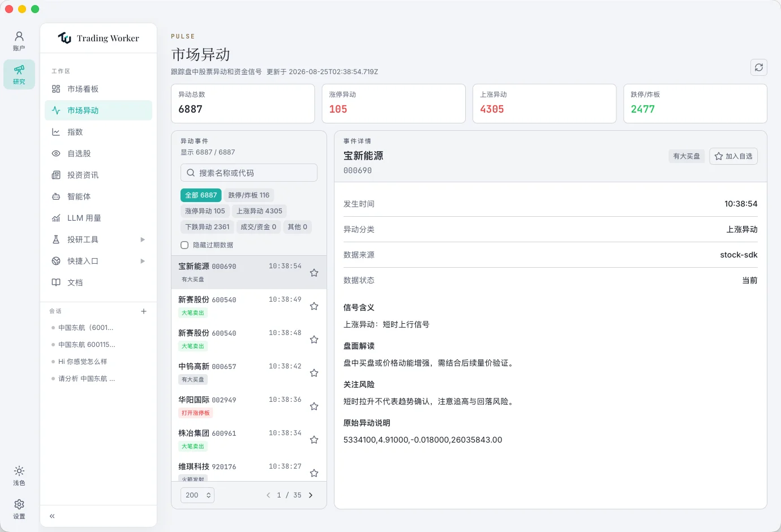The height and width of the screenshot is (532, 781).
Task: Collapse sidebar with the double-chevron icon
Action: (52, 516)
